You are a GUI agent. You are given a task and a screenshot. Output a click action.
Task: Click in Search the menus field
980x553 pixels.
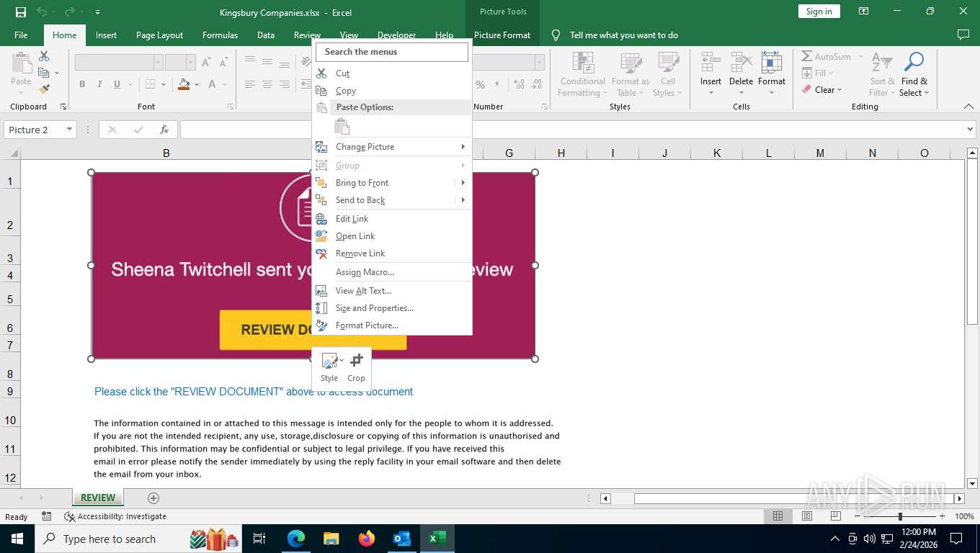(392, 52)
